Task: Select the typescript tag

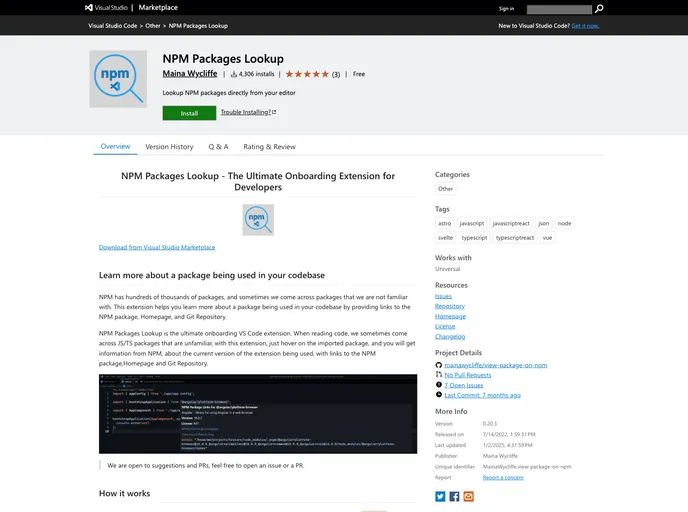Action: 474,237
